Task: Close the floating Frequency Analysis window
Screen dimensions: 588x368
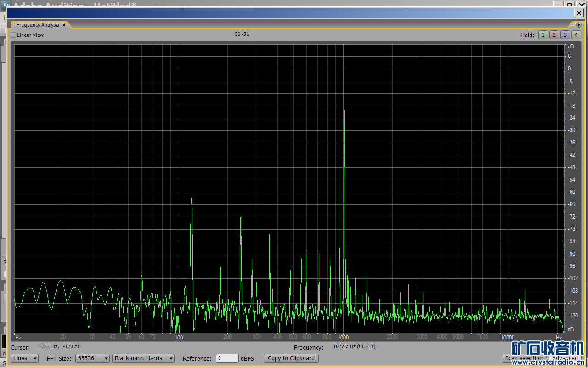Action: pyautogui.click(x=579, y=13)
